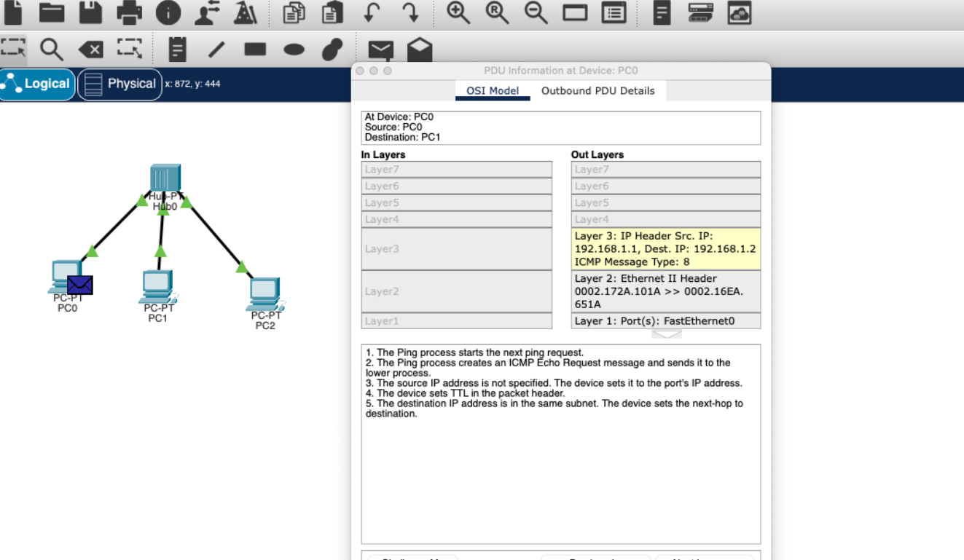Zoom in on the workspace

point(458,12)
